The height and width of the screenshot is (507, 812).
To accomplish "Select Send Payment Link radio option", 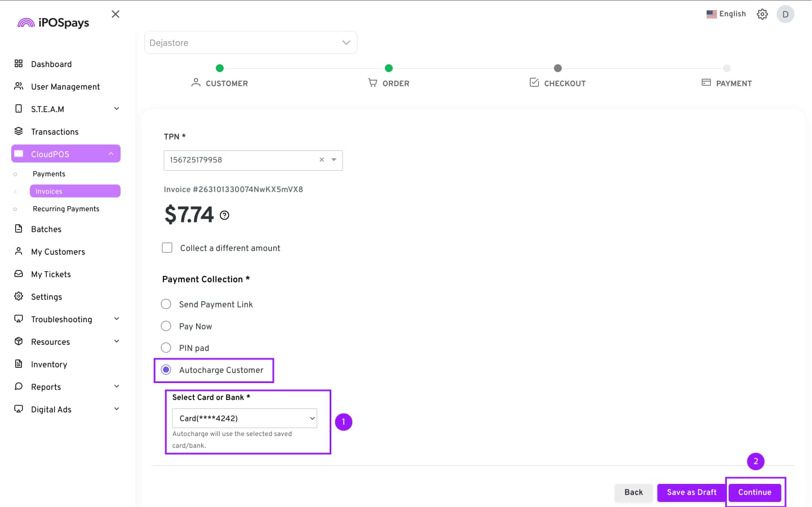I will click(x=166, y=304).
